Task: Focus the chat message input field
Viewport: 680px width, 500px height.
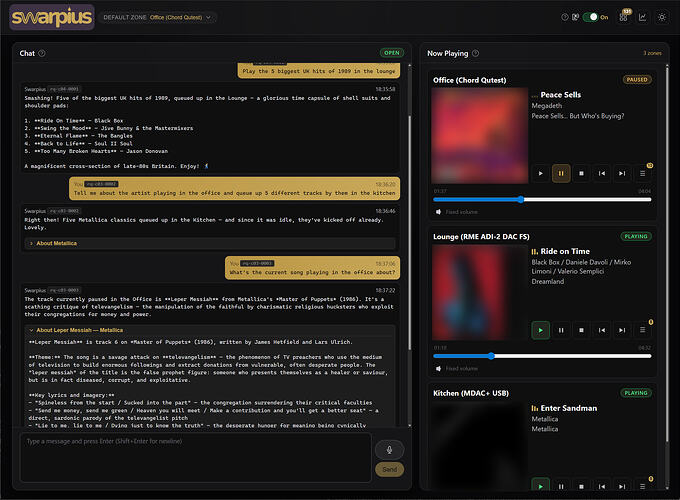Action: (196, 458)
